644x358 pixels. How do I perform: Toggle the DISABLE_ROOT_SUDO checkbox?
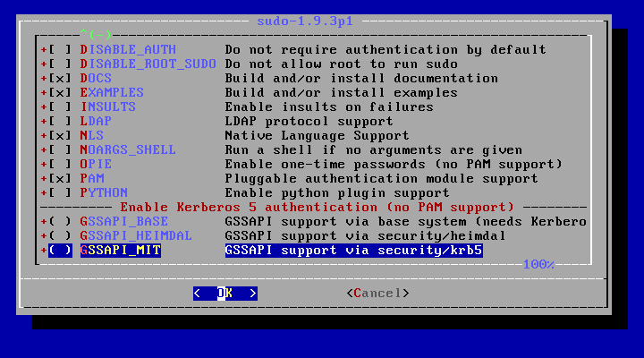click(61, 64)
